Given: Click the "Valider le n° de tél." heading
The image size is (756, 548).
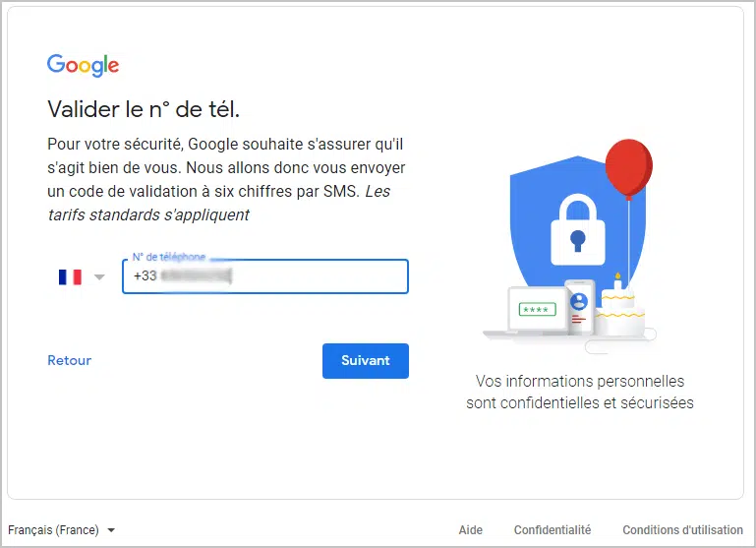Looking at the screenshot, I should click(144, 108).
